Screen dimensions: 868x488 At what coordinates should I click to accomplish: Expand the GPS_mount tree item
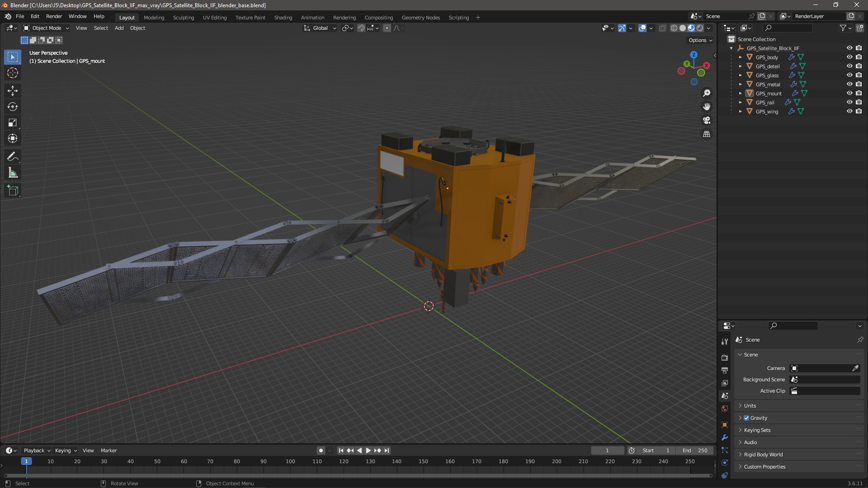point(740,94)
